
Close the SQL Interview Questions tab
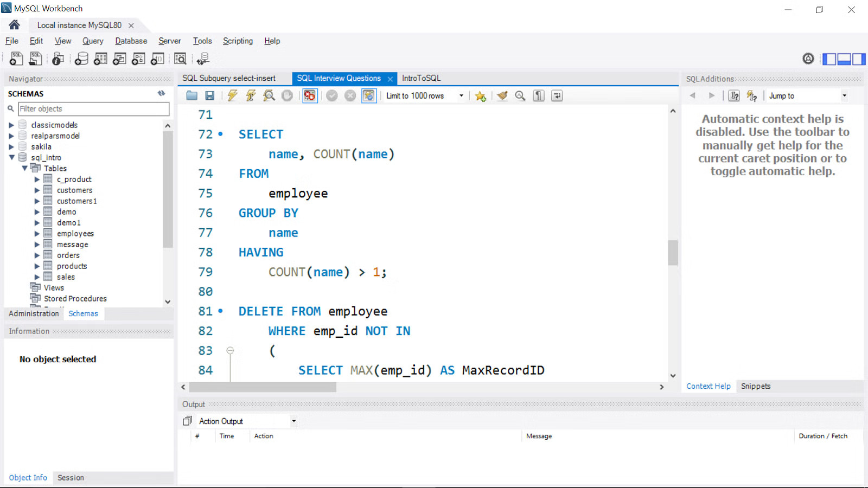click(x=390, y=79)
